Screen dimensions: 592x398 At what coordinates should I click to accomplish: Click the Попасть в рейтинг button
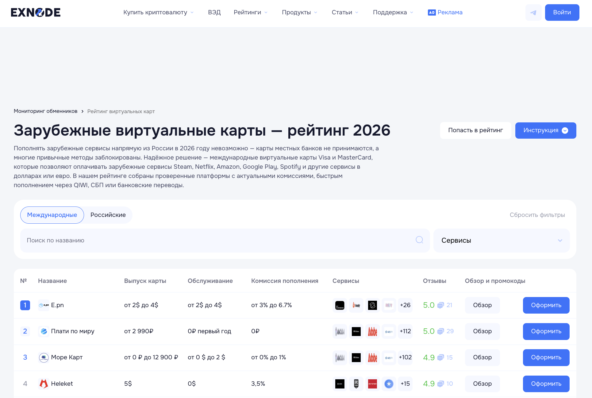coord(475,130)
